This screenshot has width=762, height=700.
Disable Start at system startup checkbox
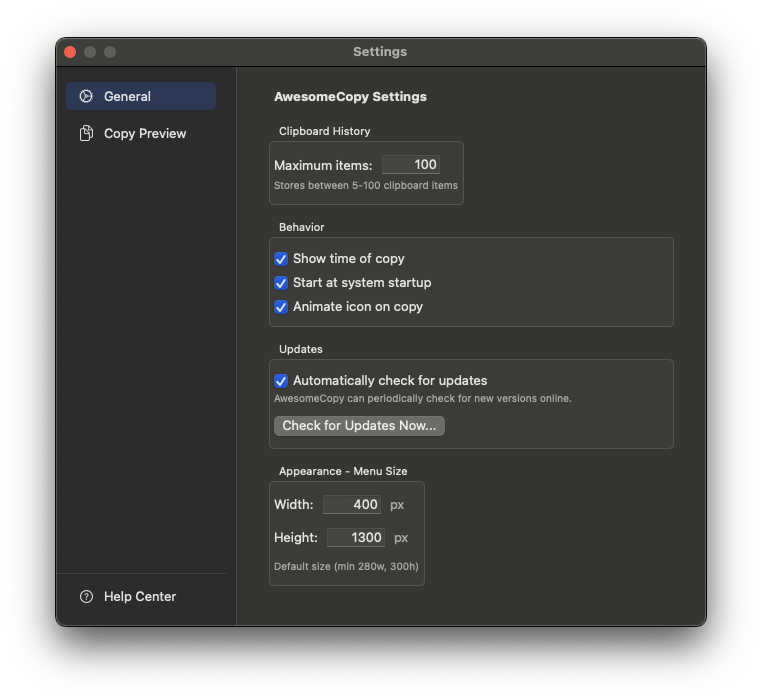tap(281, 282)
